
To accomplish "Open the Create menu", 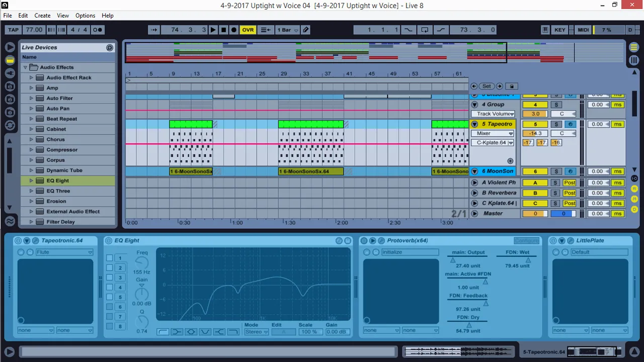I will [42, 16].
